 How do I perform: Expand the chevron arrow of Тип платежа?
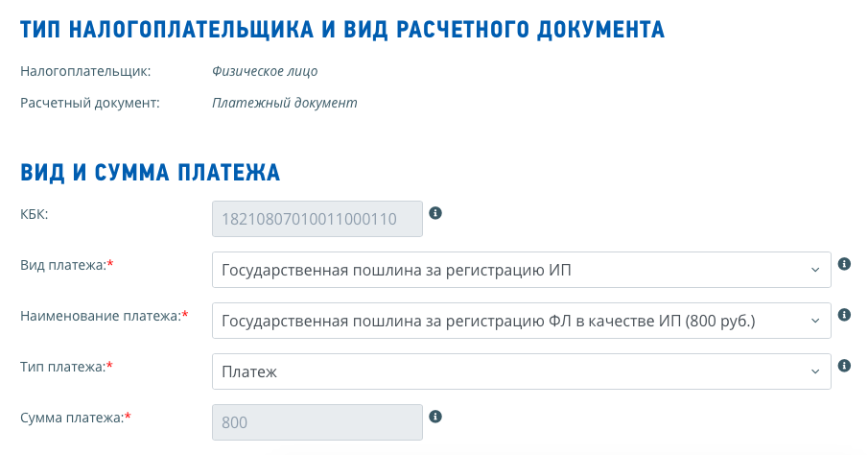coord(815,371)
